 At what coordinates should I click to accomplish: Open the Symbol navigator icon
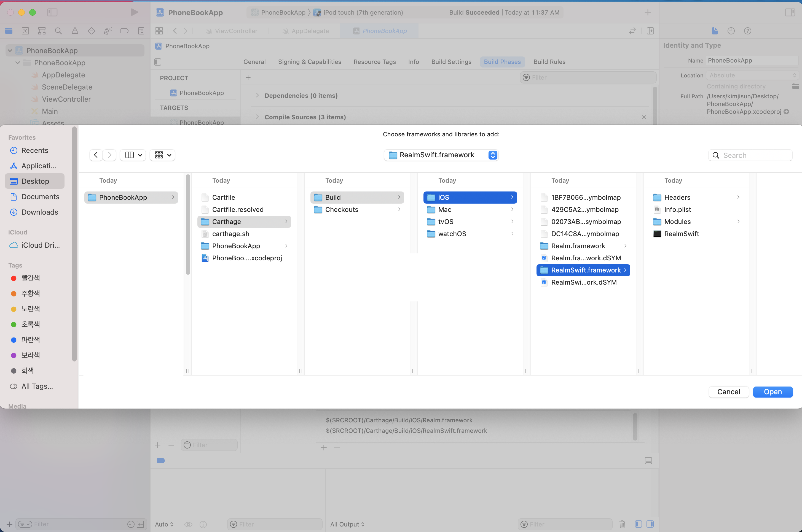click(42, 31)
